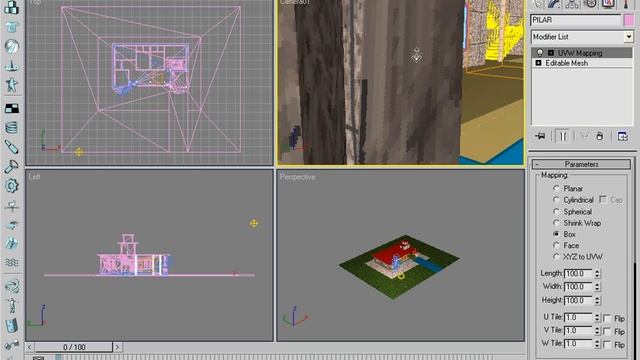Click the coiled stack icon in the left toolbar
Image resolution: width=640 pixels, height=360 pixels.
tap(11, 128)
